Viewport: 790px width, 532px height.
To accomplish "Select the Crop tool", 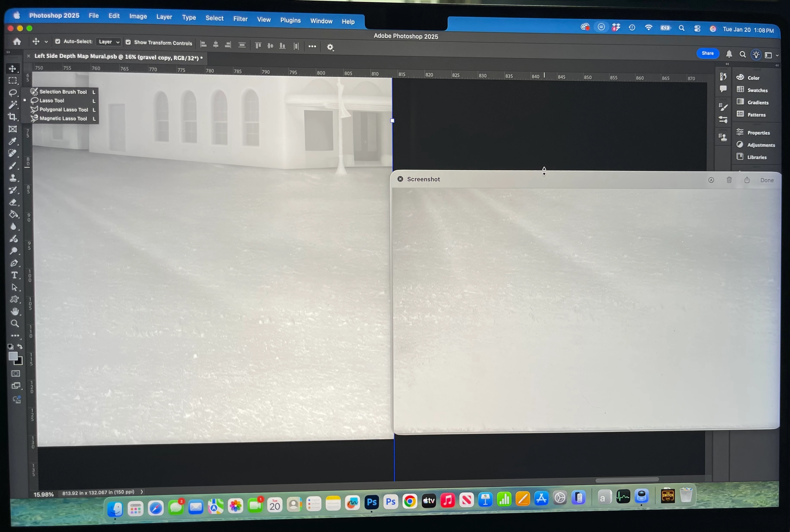I will pyautogui.click(x=13, y=117).
